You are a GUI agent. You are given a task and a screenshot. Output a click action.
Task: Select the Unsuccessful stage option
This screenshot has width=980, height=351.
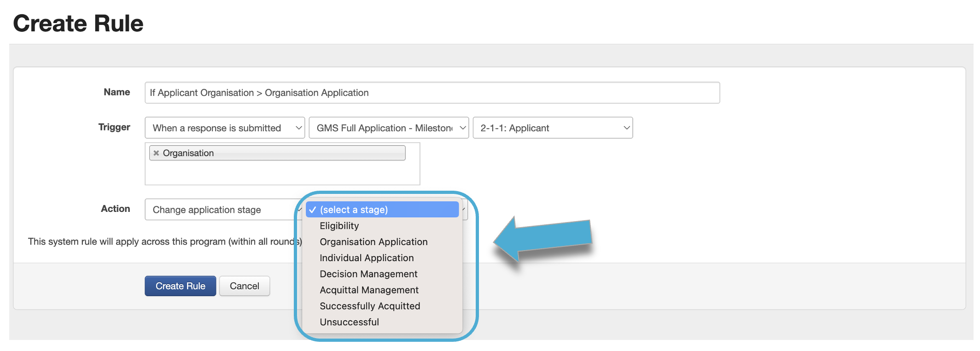click(x=349, y=322)
